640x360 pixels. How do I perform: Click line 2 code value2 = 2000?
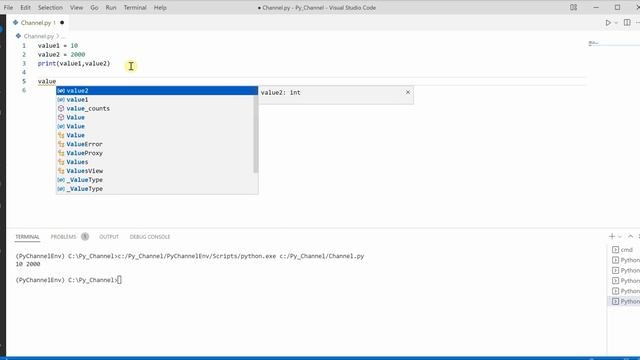click(61, 55)
